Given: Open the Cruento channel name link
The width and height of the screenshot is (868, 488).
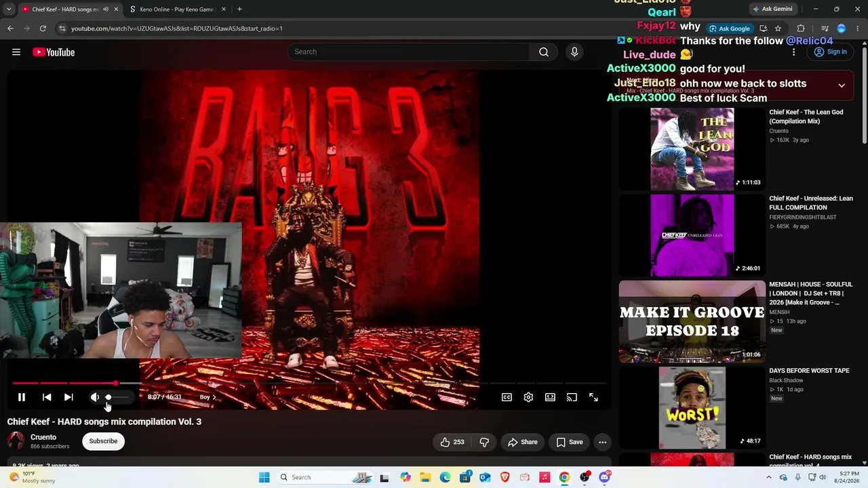Looking at the screenshot, I should 43,437.
